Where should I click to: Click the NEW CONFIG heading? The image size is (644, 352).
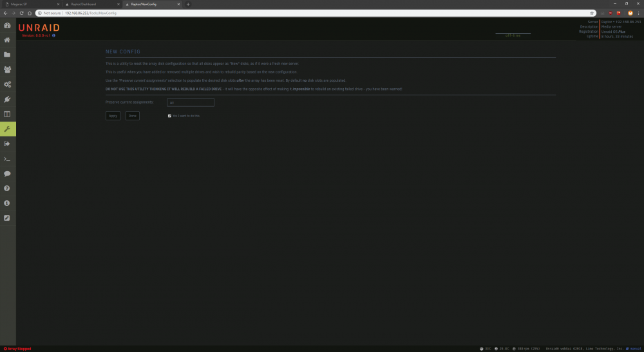tap(123, 51)
